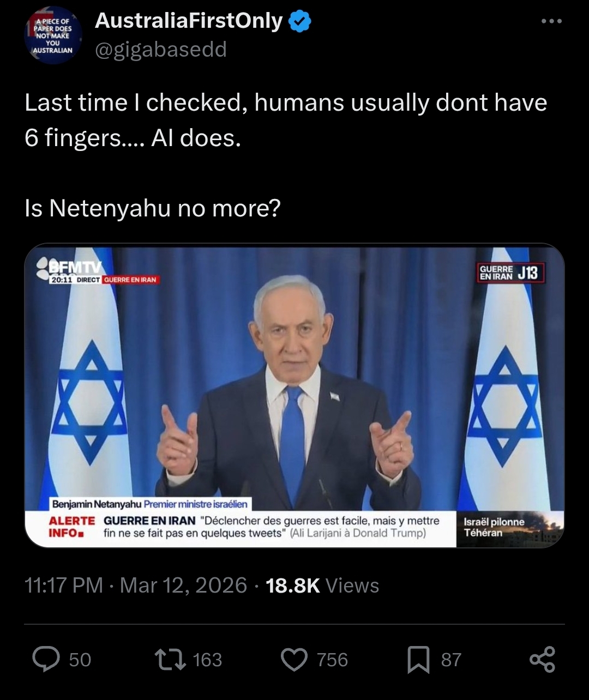The width and height of the screenshot is (589, 700).
Task: Tap the 87 bookmarks count
Action: pyautogui.click(x=451, y=660)
